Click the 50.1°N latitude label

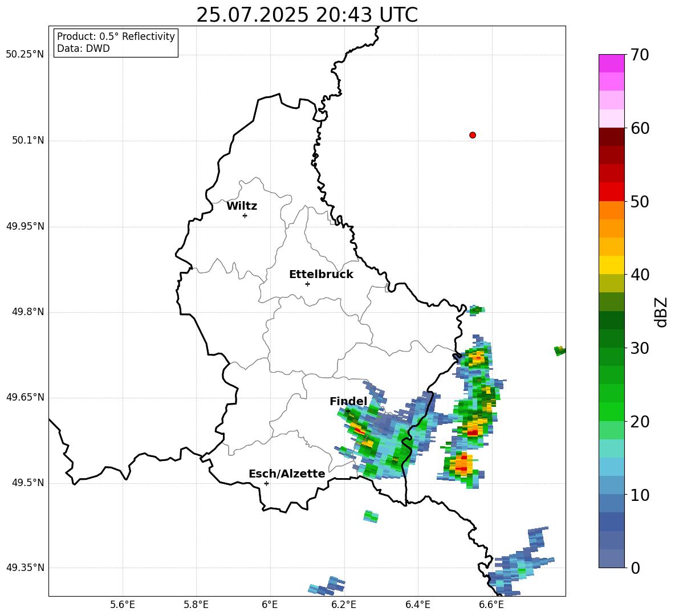click(x=28, y=141)
